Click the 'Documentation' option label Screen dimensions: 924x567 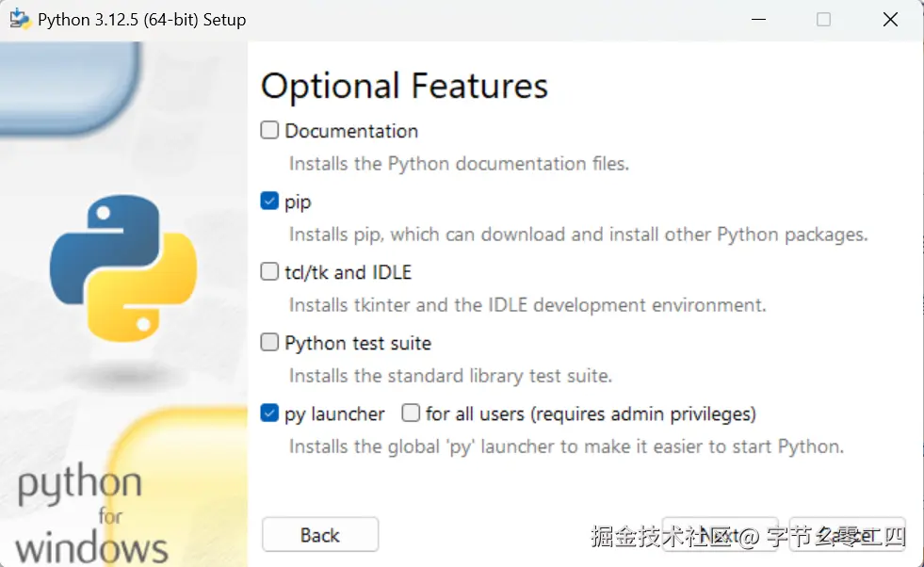(351, 131)
